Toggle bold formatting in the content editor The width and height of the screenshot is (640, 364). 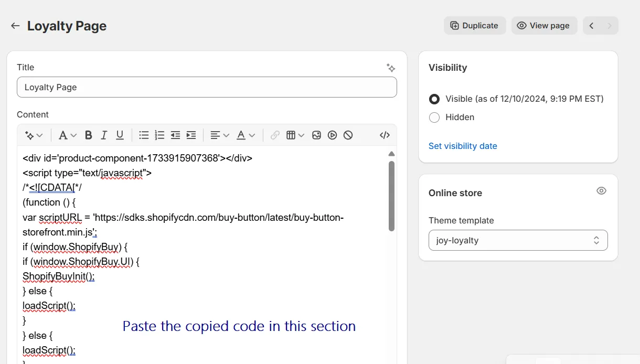coord(88,135)
